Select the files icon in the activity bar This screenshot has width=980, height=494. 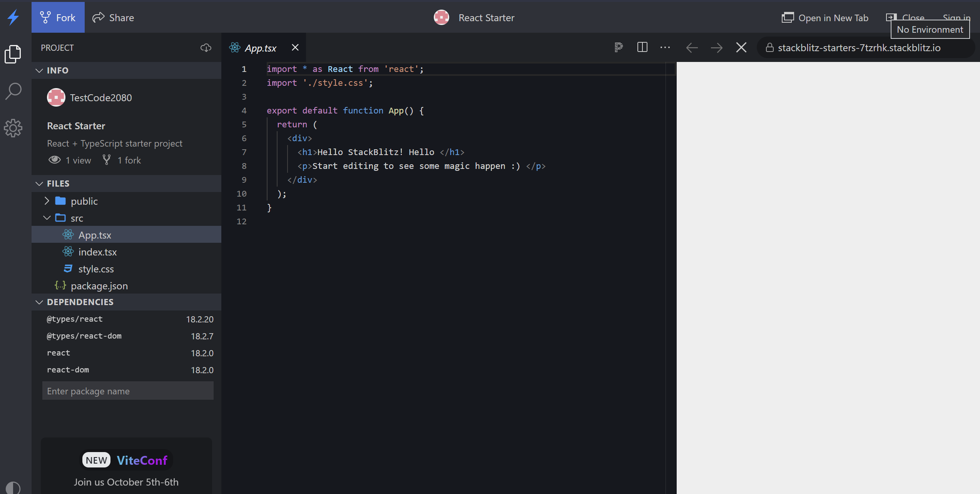tap(13, 53)
